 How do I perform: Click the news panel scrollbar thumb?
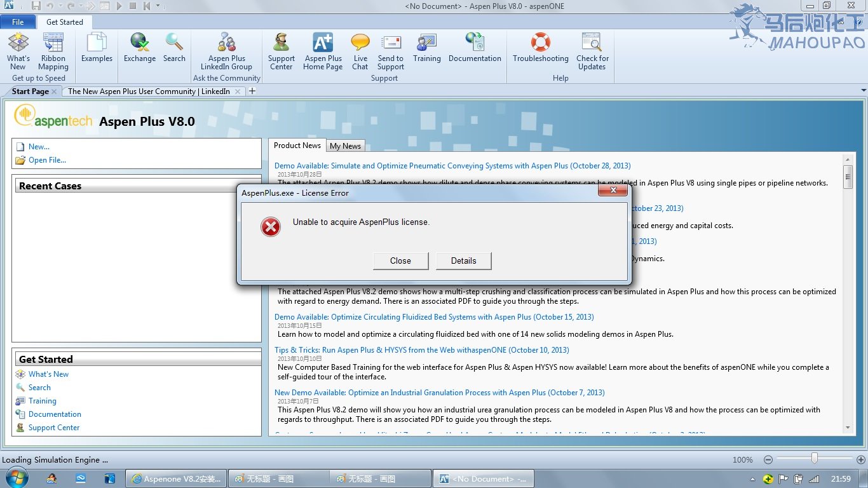848,177
